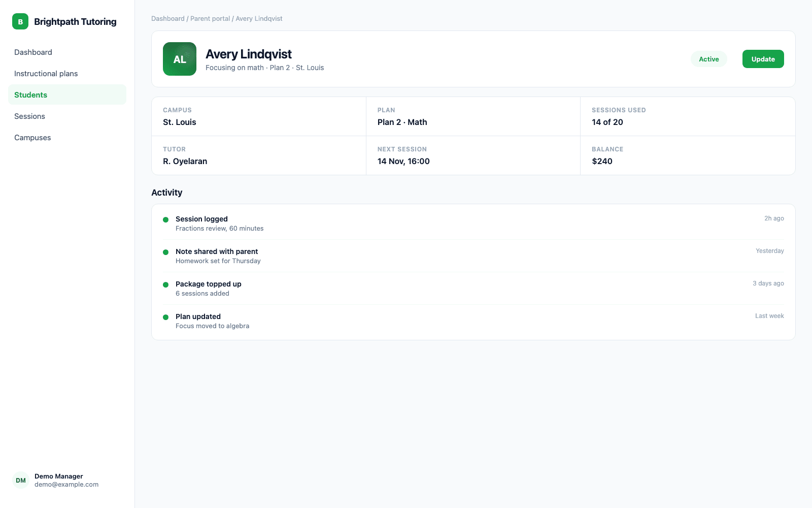Go to Instructional plans
This screenshot has width=812, height=508.
tap(67, 74)
